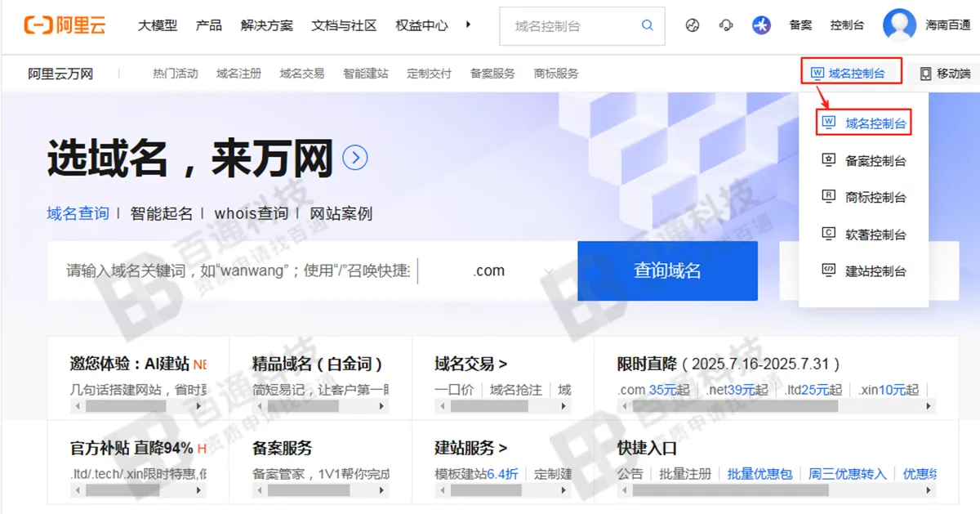Open the 权益中心 top menu

coord(422,25)
